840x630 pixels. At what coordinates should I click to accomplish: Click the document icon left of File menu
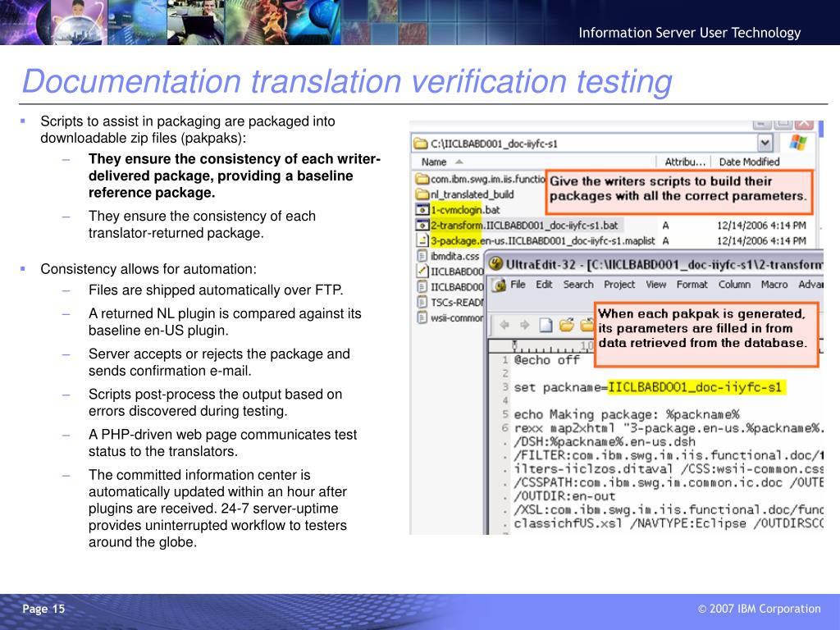[500, 285]
